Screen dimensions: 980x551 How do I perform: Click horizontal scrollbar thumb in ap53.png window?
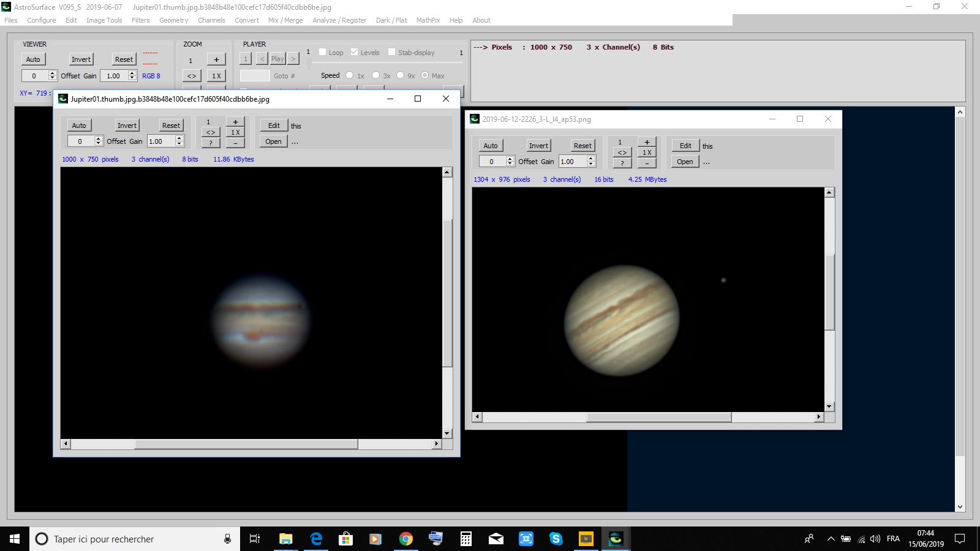[659, 417]
